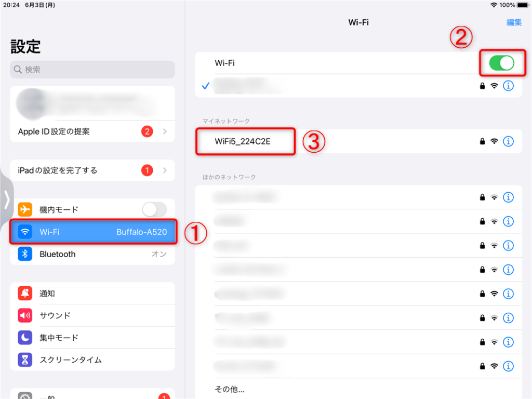The image size is (532, 399).
Task: Open the Sound speaker icon (サウンド)
Action: click(25, 315)
